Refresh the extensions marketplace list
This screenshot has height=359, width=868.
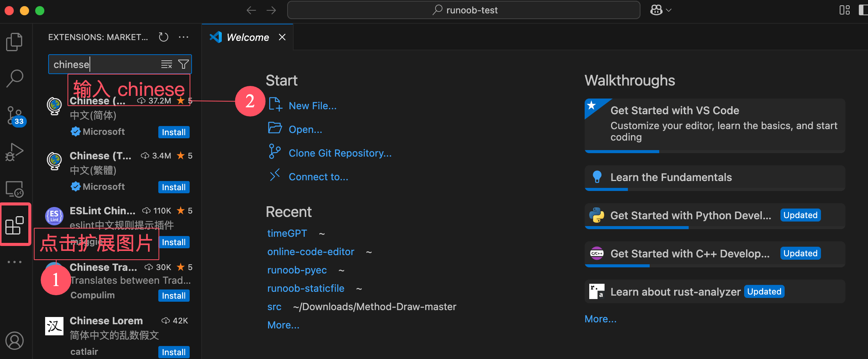pos(164,37)
